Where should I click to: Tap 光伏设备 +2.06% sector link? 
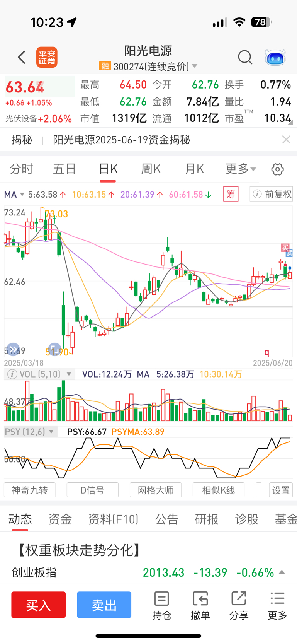pyautogui.click(x=38, y=119)
